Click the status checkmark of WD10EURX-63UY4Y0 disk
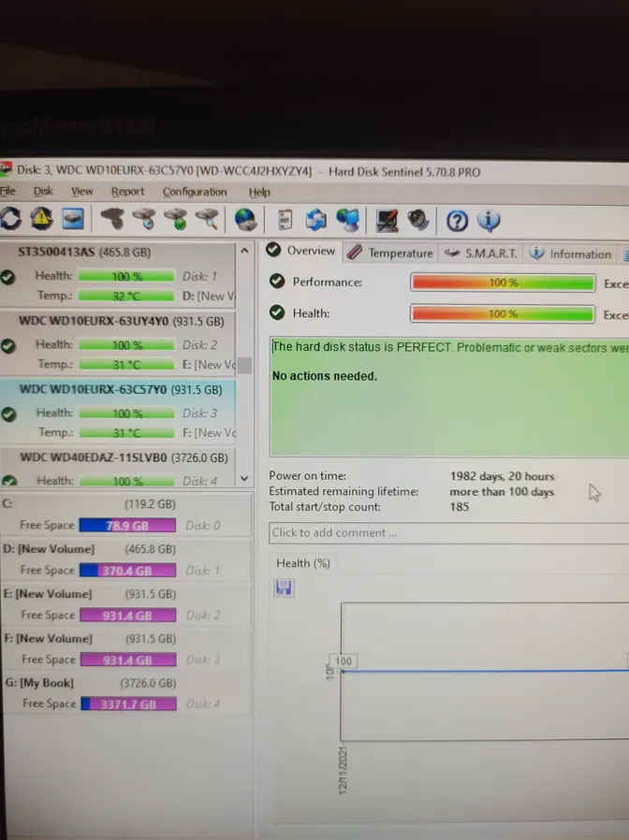 8,345
